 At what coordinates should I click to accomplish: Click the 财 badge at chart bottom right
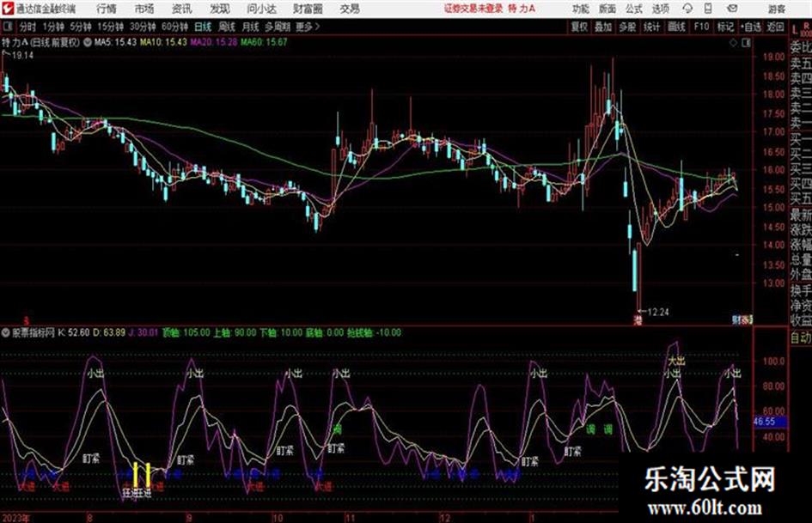coord(737,320)
